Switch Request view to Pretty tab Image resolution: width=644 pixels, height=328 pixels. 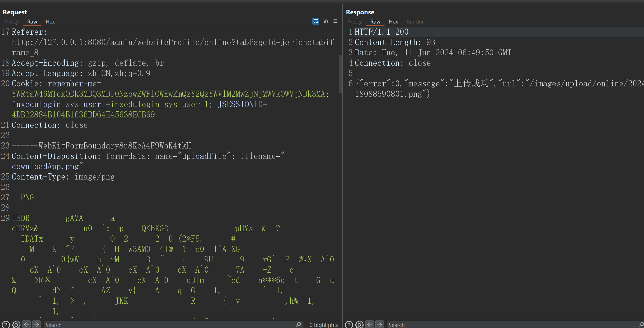[11, 22]
